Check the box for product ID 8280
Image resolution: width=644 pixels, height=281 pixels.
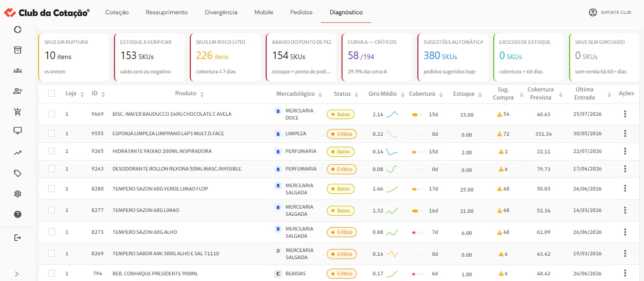click(x=52, y=188)
